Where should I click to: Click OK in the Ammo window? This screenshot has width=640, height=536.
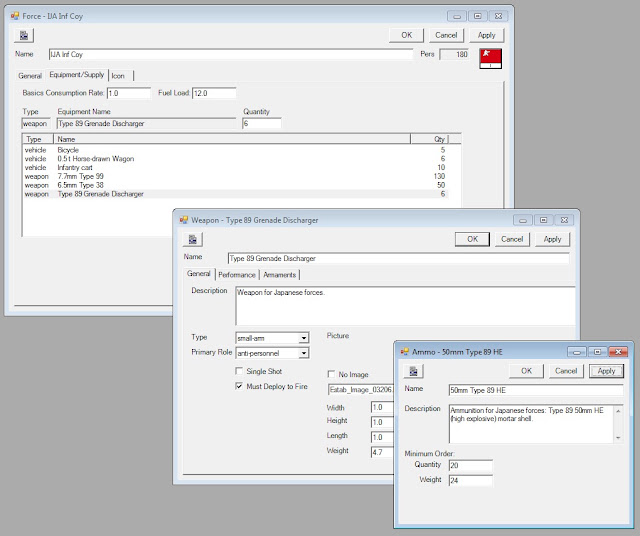click(527, 371)
